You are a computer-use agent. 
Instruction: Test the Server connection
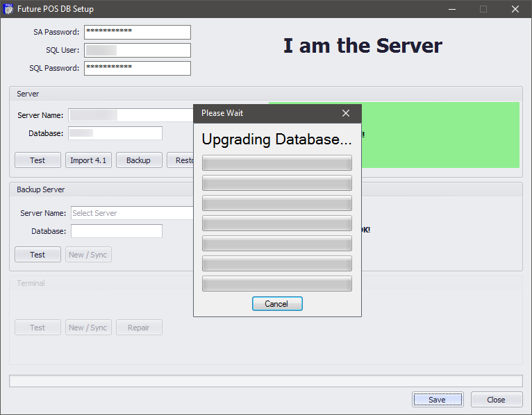coord(38,160)
